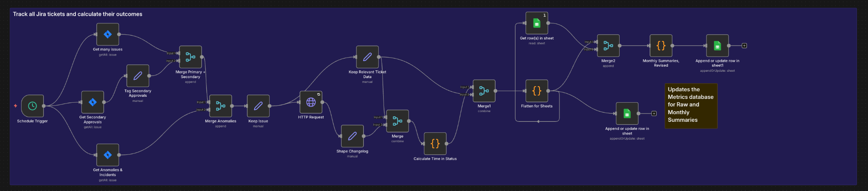This screenshot has height=191, width=868.
Task: Click the 'Flatten for Sheets' label
Action: pyautogui.click(x=537, y=106)
